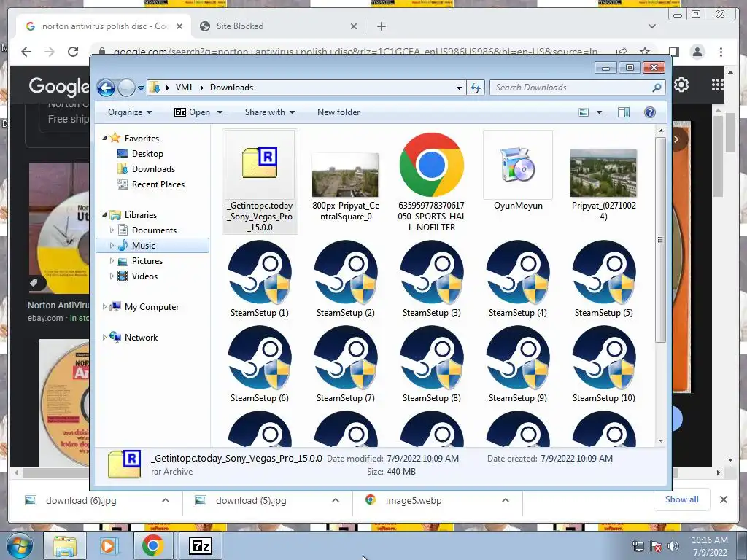747x560 pixels.
Task: Click New folder in toolbar
Action: pos(338,112)
